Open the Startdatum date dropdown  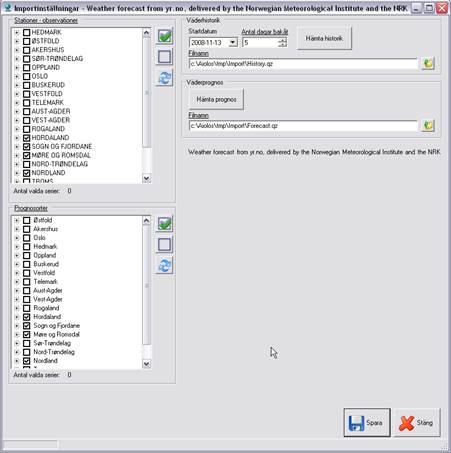(233, 42)
